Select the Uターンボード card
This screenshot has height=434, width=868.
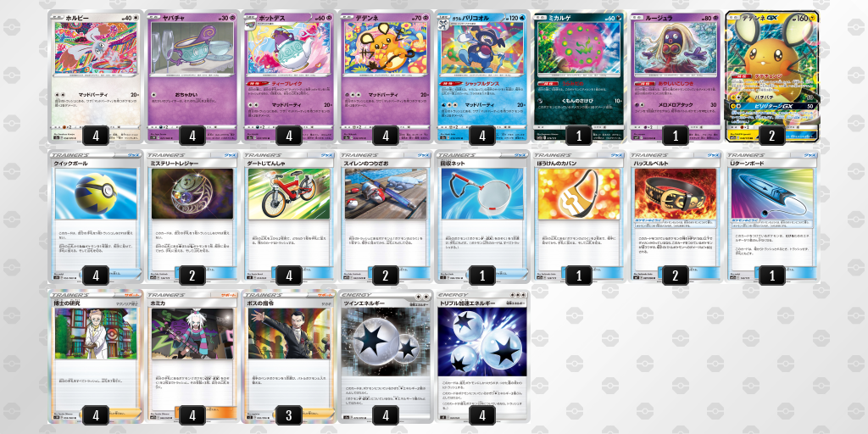771,216
